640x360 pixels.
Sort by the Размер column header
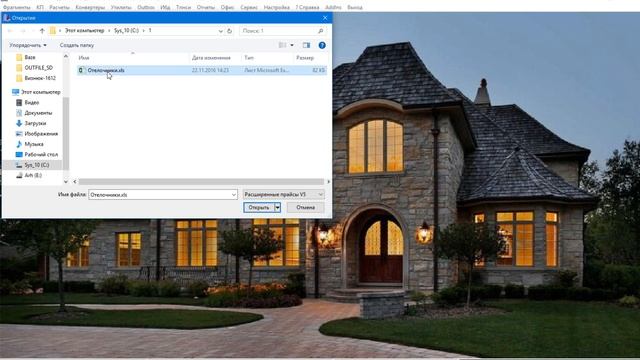click(x=305, y=58)
